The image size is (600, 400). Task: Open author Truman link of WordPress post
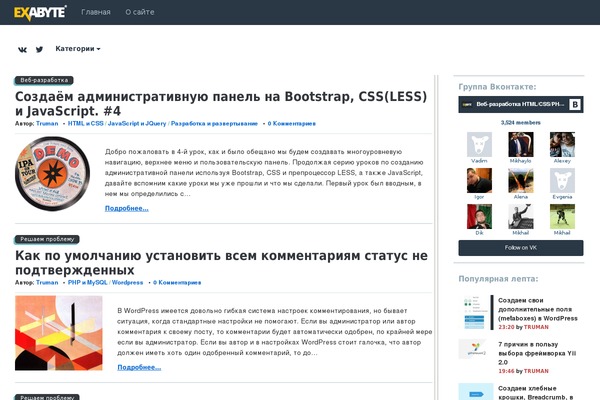click(x=47, y=282)
